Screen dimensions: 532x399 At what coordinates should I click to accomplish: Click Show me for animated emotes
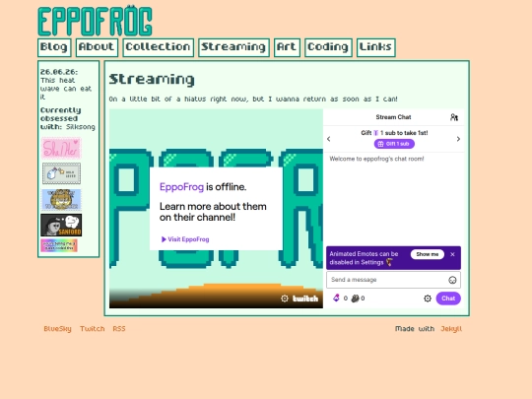428,254
